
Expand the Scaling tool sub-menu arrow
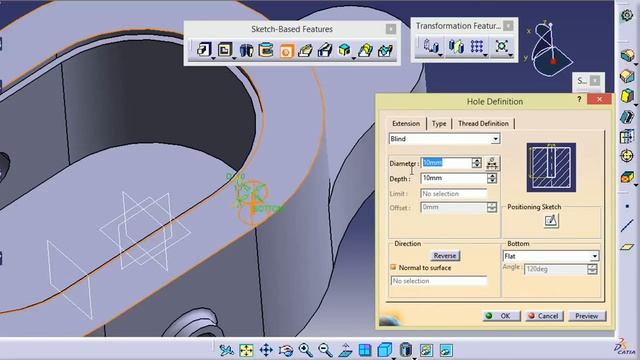pos(510,55)
